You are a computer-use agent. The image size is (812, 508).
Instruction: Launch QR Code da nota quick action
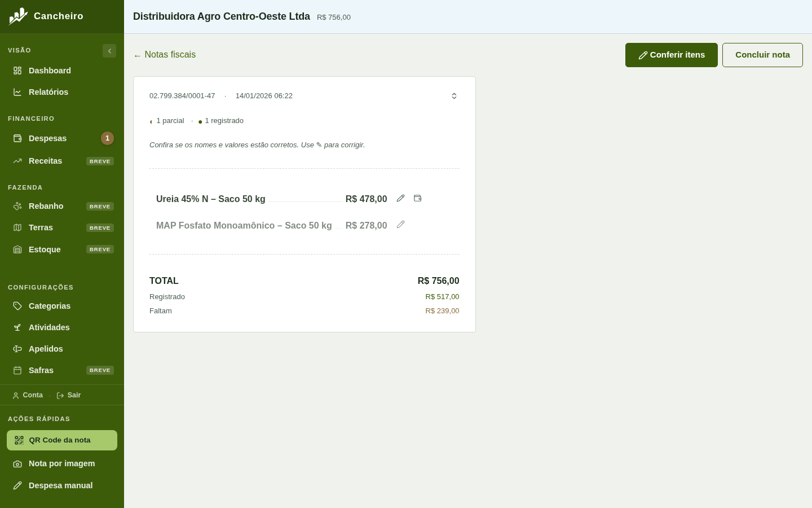tap(62, 440)
